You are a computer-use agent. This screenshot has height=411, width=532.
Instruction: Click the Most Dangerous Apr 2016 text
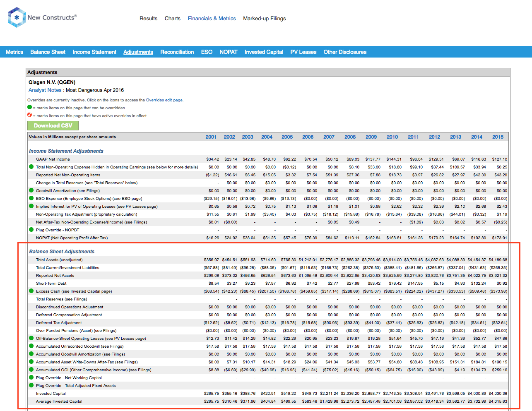tap(95, 90)
